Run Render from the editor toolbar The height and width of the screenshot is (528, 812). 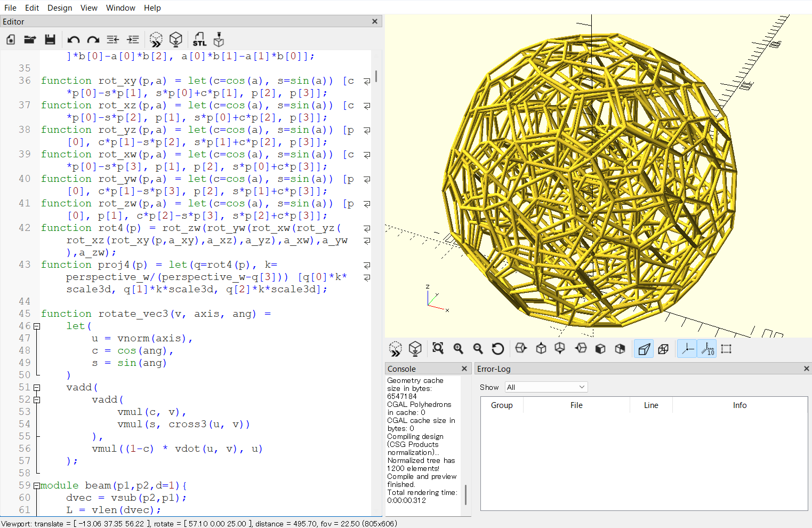[176, 39]
